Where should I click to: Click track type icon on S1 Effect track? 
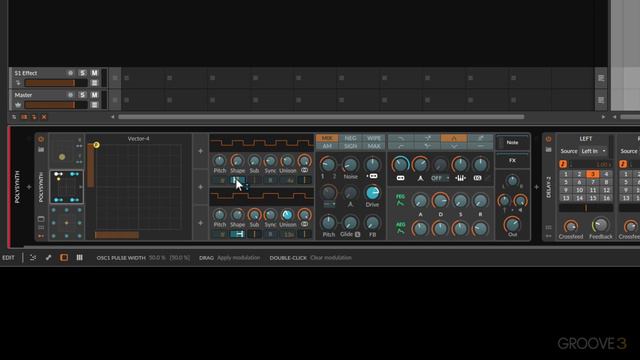tap(18, 83)
